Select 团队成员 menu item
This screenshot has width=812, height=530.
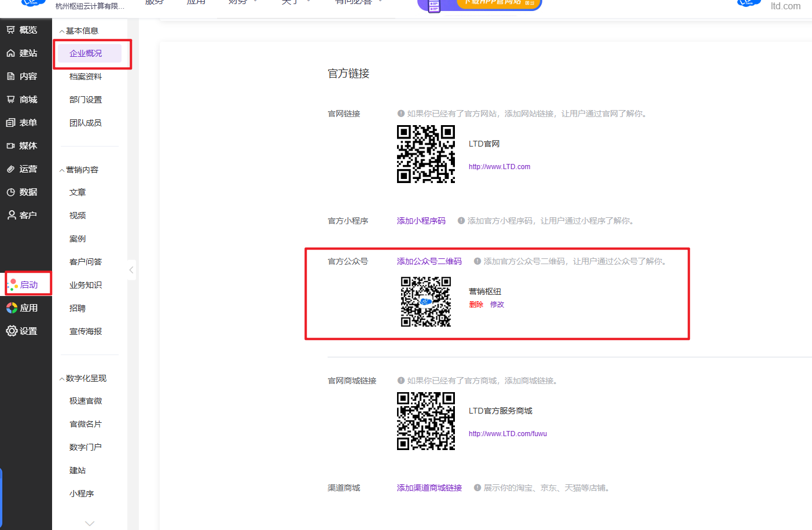(86, 123)
